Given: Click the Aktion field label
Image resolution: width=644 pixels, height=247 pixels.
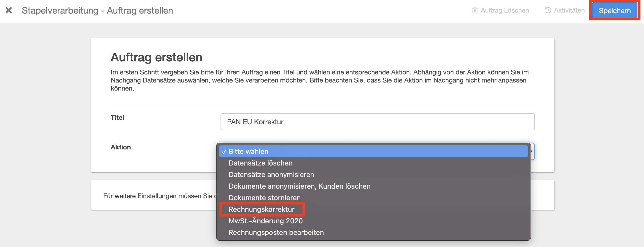Looking at the screenshot, I should pos(121,147).
